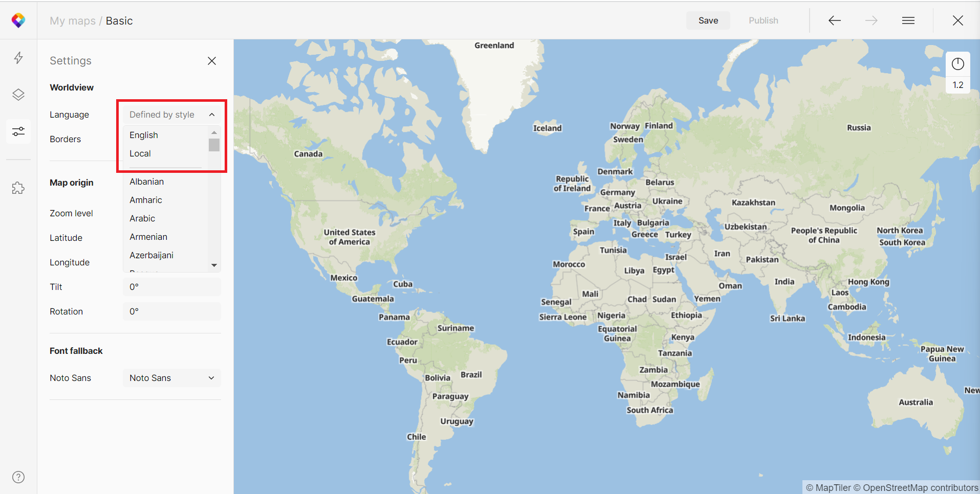Click the MapTiler logo icon
The height and width of the screenshot is (494, 980).
coord(18,20)
